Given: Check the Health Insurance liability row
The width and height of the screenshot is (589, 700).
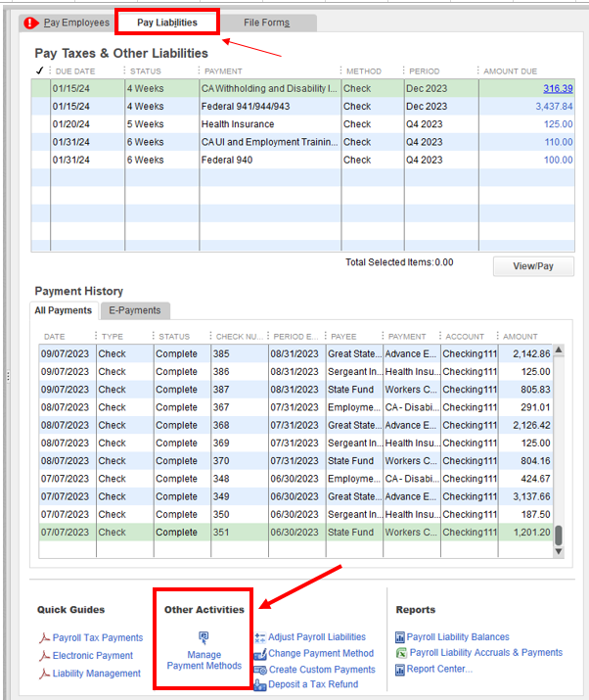Looking at the screenshot, I should [x=41, y=124].
